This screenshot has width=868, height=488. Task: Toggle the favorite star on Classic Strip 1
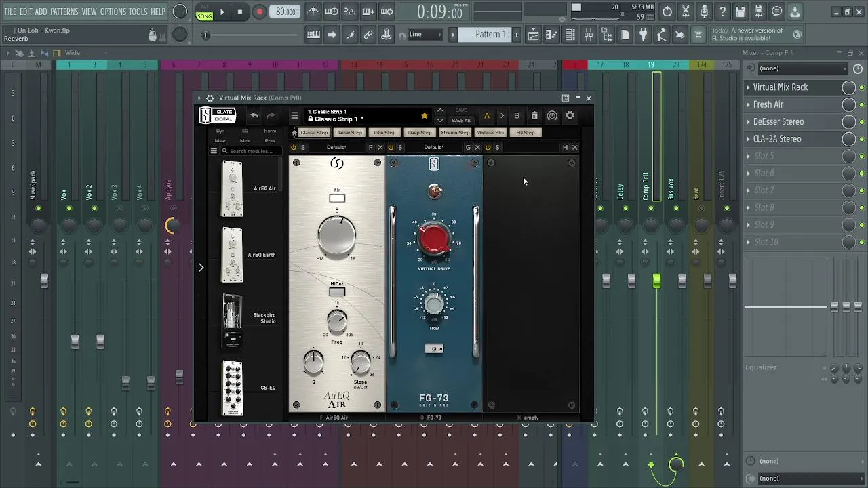click(425, 116)
